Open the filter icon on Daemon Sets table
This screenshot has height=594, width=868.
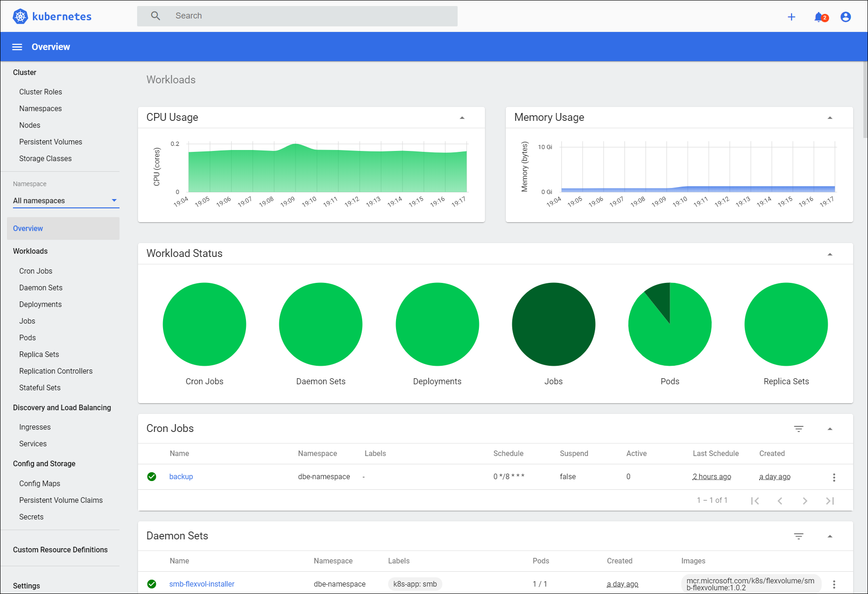tap(799, 536)
